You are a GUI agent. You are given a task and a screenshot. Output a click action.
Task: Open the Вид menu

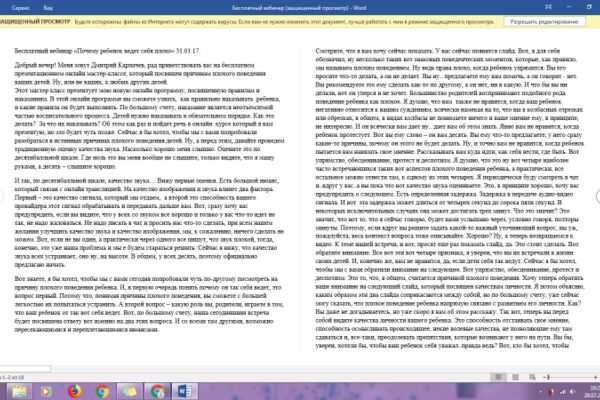click(x=48, y=8)
